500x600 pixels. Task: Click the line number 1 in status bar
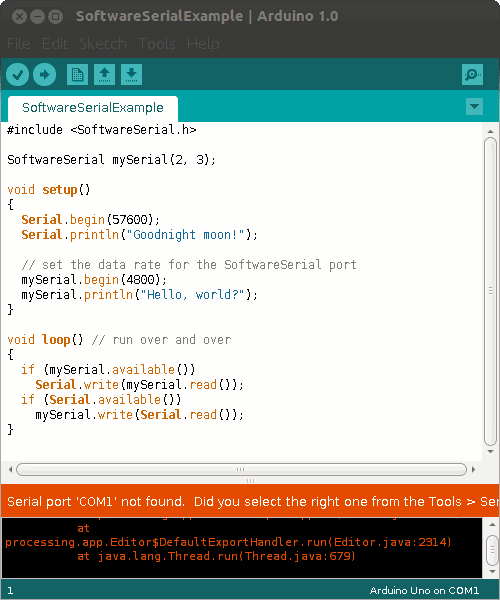10,590
